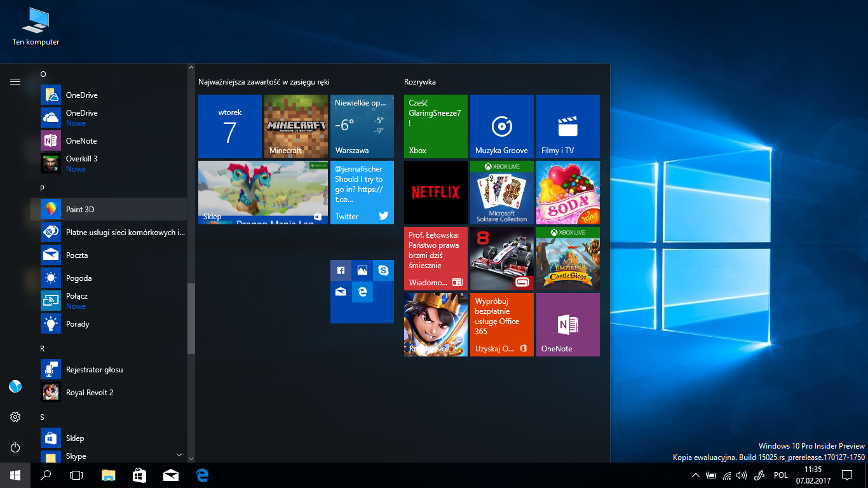This screenshot has height=488, width=868.
Task: Click the app list scroll up arrow
Action: coord(191,67)
